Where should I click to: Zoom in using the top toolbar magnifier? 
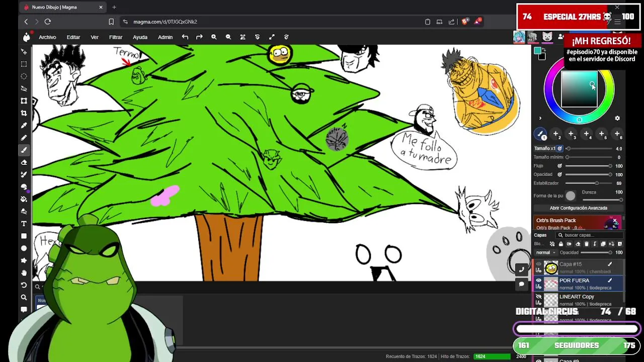point(214,37)
